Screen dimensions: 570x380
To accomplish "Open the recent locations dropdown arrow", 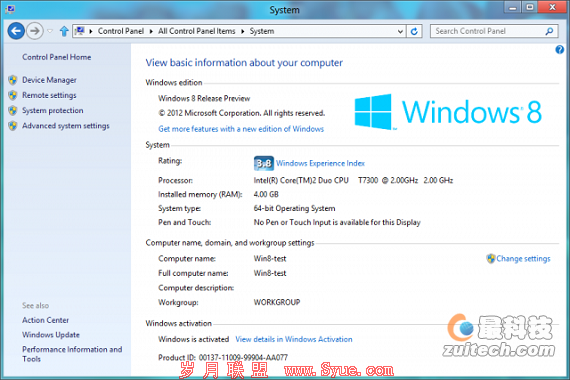I will pyautogui.click(x=50, y=31).
